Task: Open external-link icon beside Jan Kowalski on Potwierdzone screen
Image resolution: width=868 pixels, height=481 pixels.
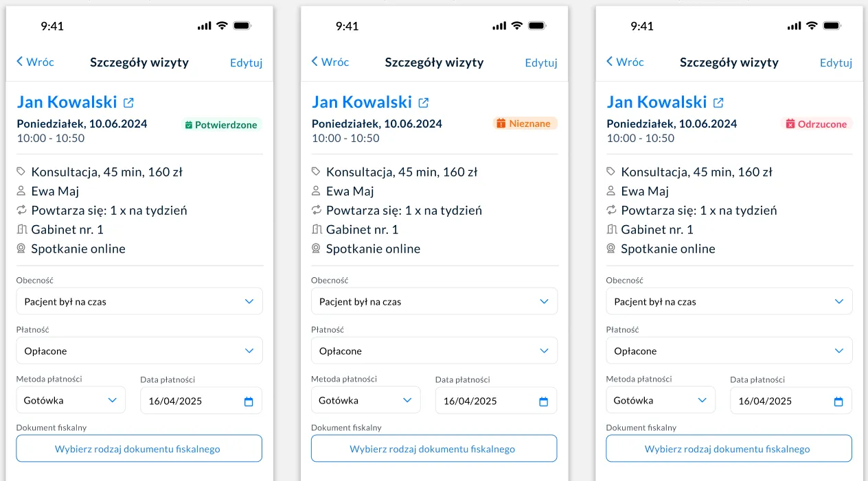Action: (128, 103)
